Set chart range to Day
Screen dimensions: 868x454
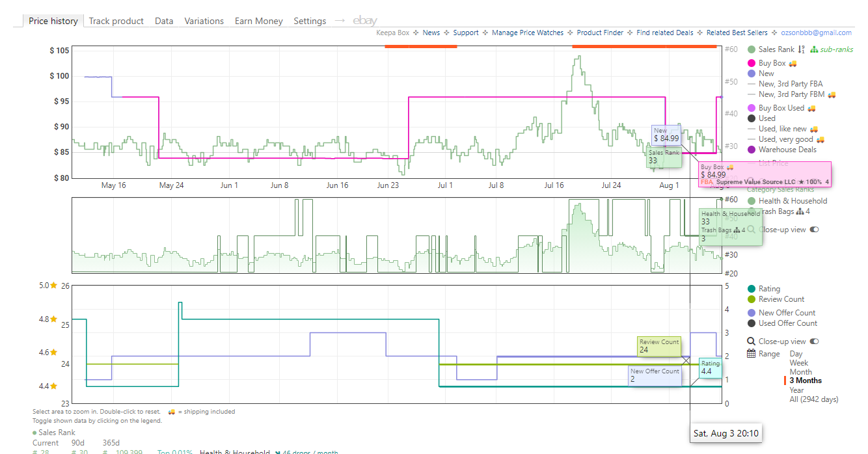796,354
